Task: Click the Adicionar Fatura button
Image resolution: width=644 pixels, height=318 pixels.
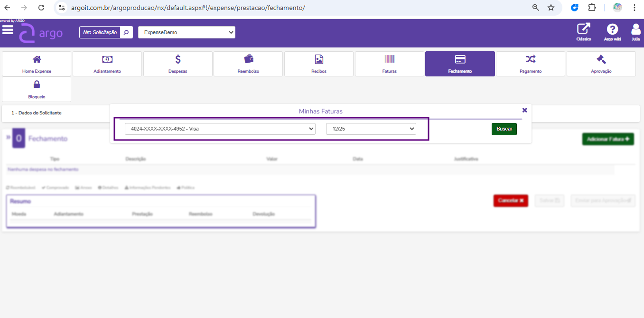Action: [607, 139]
